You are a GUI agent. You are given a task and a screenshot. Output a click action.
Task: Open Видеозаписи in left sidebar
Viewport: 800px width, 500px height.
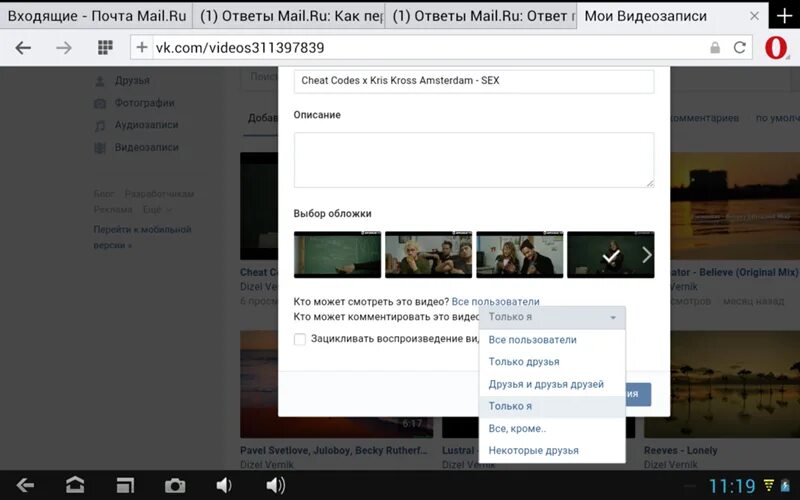146,147
